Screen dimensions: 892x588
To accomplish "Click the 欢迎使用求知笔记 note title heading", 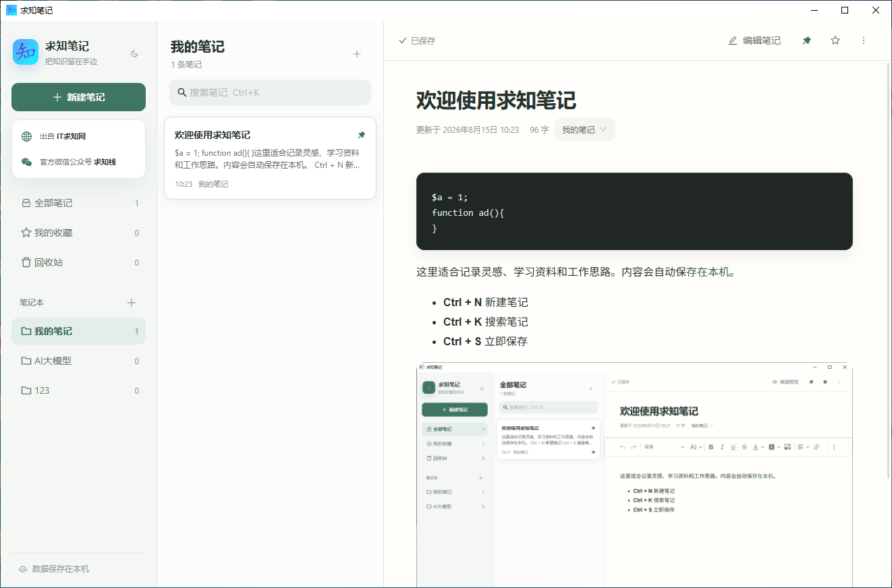I will click(496, 100).
